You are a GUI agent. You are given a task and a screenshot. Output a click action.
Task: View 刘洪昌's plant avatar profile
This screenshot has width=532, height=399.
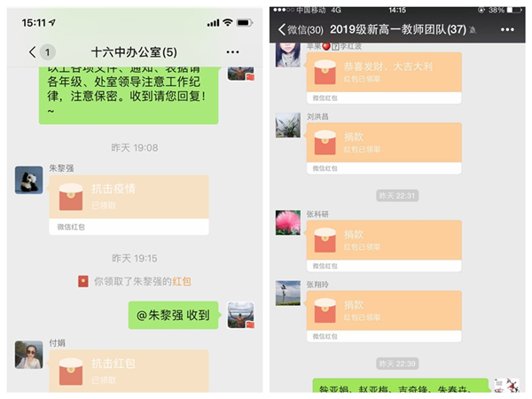point(288,125)
